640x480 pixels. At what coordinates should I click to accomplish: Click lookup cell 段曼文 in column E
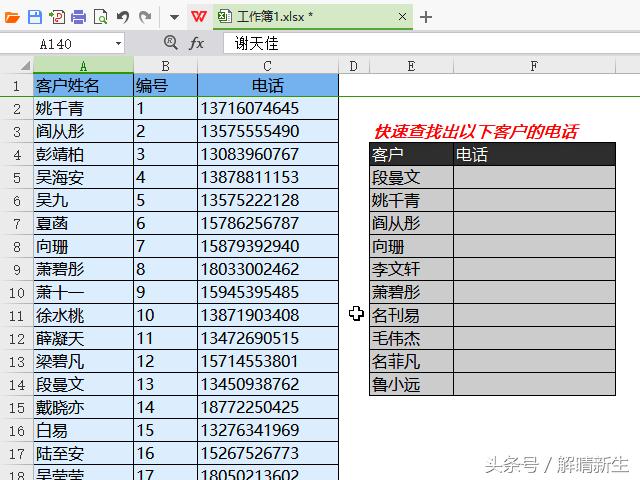(x=411, y=177)
